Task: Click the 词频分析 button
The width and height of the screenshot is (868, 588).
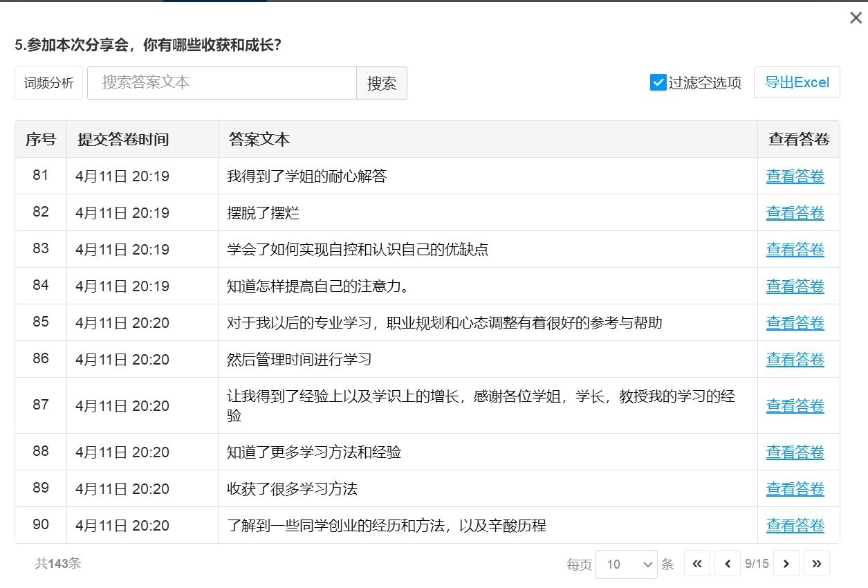Action: click(49, 83)
